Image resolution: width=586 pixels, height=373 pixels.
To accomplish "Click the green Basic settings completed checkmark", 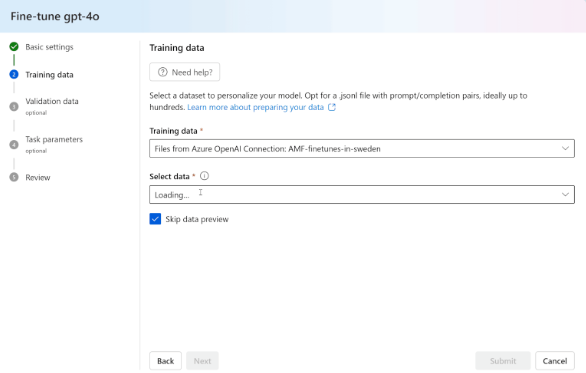I will point(14,47).
